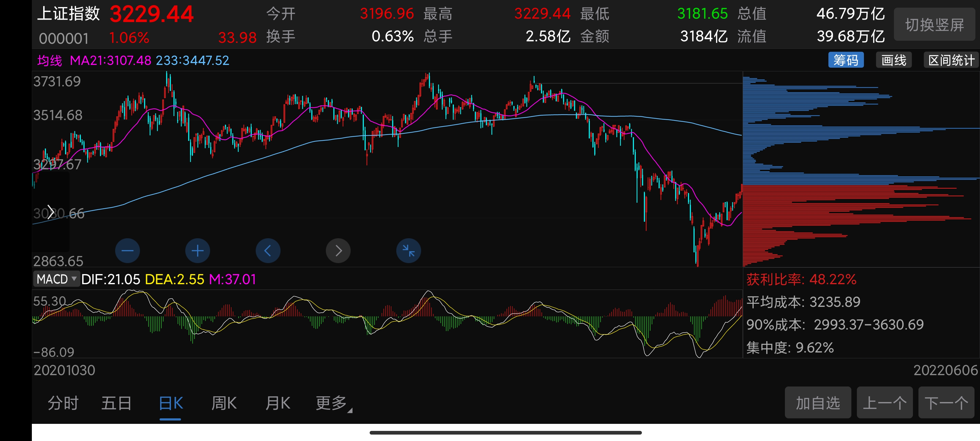Pan the chart to later dates

click(338, 251)
